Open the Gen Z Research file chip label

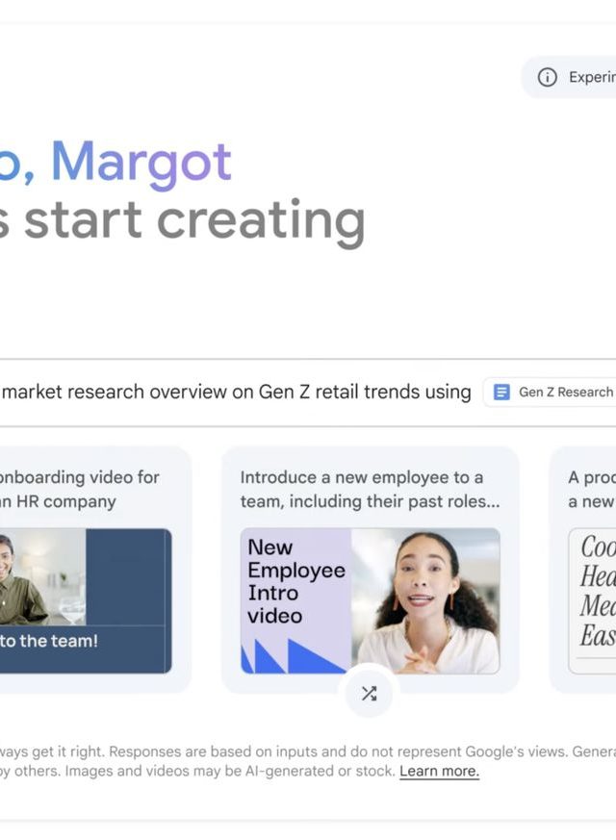tap(566, 392)
